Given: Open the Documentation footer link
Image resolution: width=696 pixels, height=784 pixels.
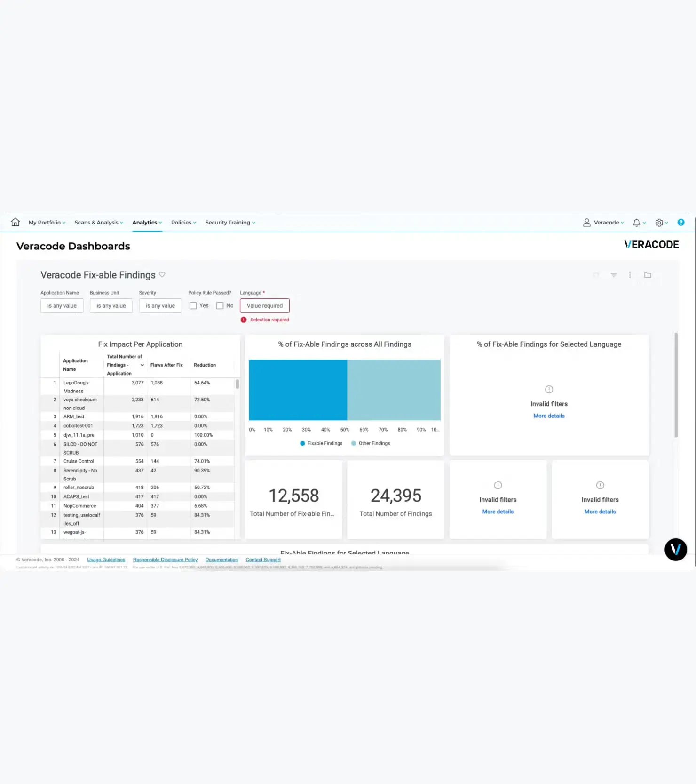Looking at the screenshot, I should [x=221, y=560].
